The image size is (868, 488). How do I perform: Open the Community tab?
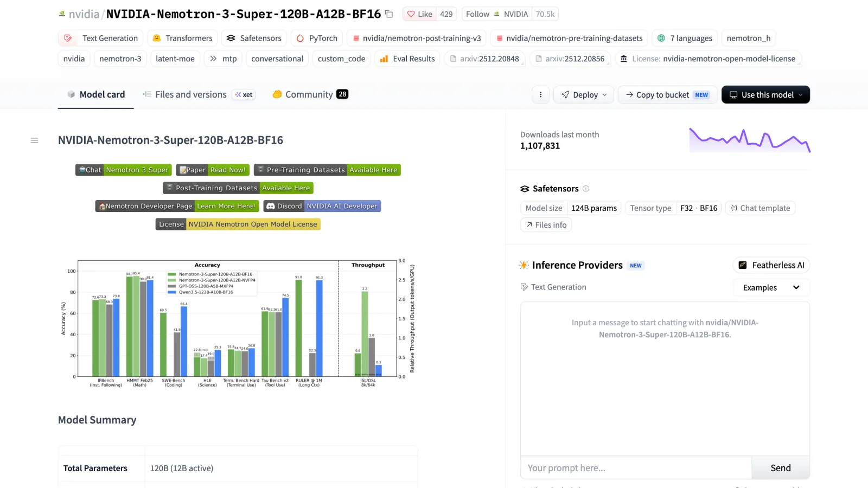pos(310,94)
